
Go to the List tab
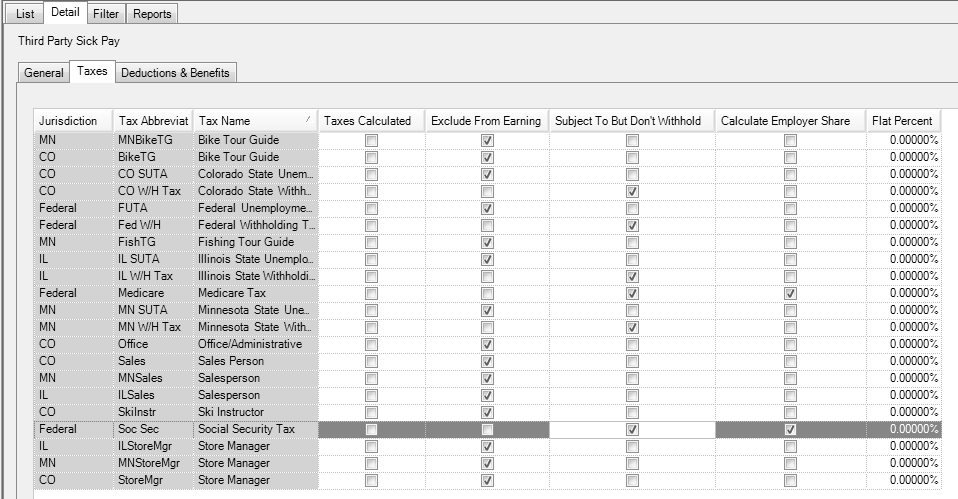click(x=25, y=14)
